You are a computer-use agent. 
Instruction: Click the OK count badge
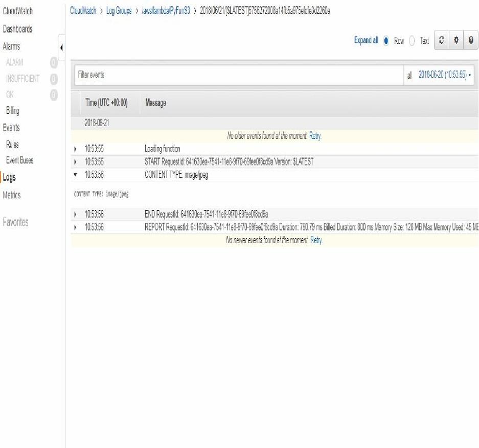click(x=54, y=95)
